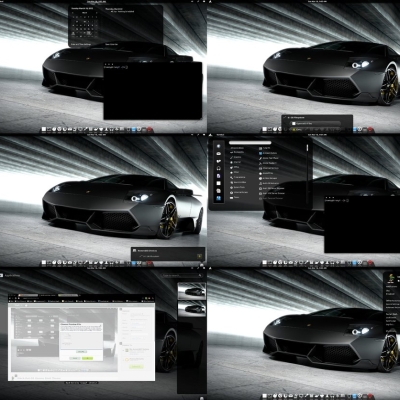Click the scrollbar in the middle-right application menu

tap(307, 148)
